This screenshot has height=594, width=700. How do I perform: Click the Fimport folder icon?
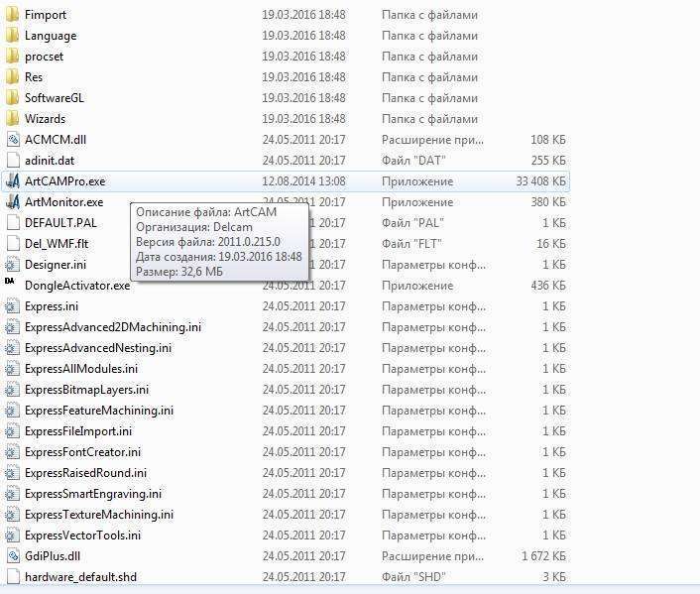12,15
